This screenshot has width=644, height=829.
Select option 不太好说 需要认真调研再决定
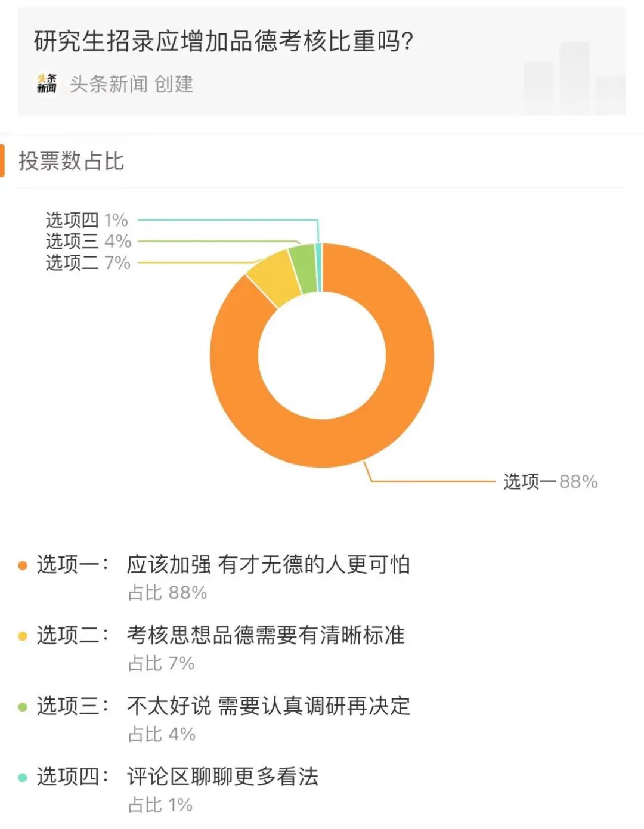pos(268,706)
